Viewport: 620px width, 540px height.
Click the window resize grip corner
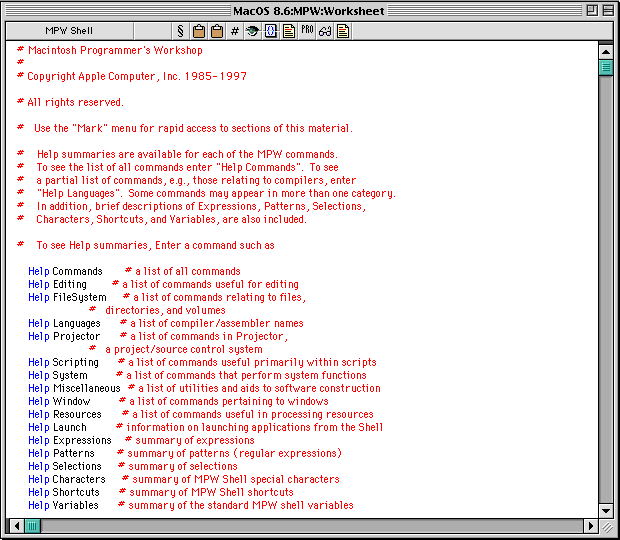[606, 525]
